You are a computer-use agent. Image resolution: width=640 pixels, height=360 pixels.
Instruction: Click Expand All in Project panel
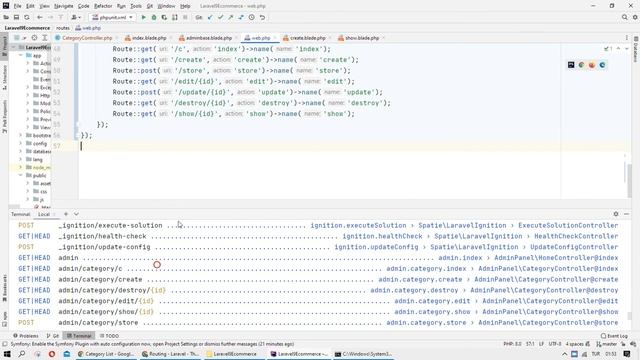coord(44,38)
